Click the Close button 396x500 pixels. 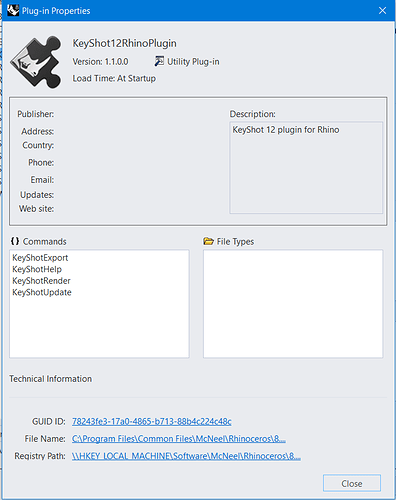tap(352, 483)
